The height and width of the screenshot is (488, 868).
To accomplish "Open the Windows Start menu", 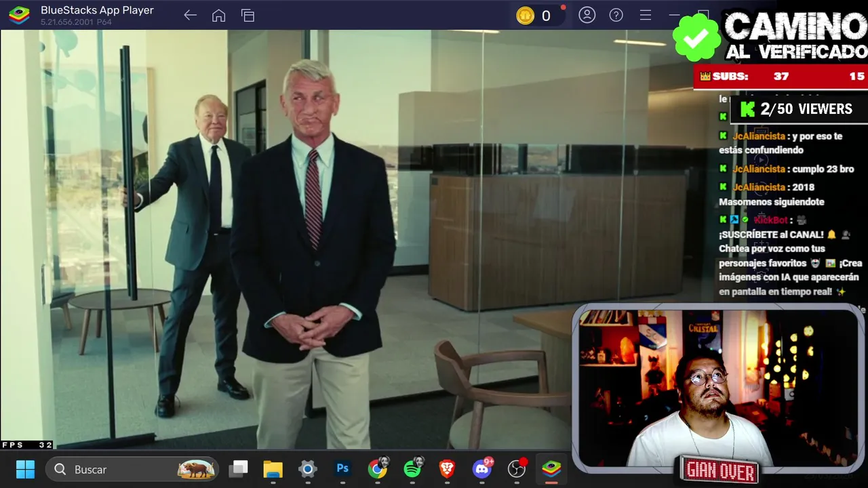I will point(25,469).
